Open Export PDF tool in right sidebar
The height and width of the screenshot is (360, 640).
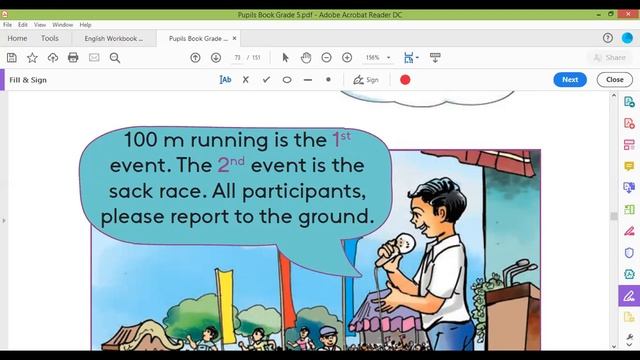(629, 102)
